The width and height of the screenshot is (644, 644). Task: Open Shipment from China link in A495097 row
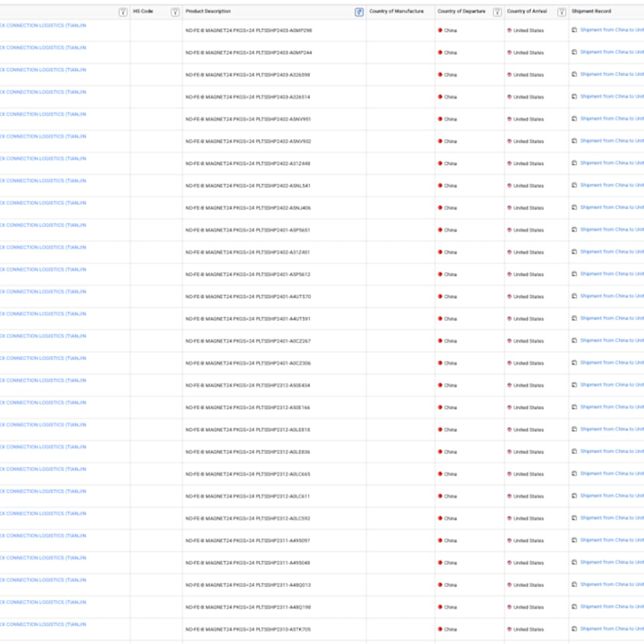[612, 540]
